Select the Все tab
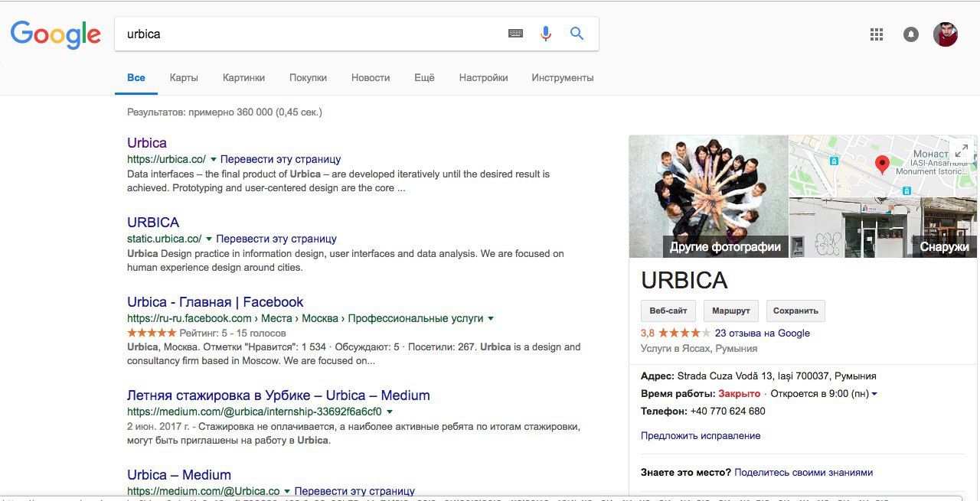The width and height of the screenshot is (980, 501). 136,78
